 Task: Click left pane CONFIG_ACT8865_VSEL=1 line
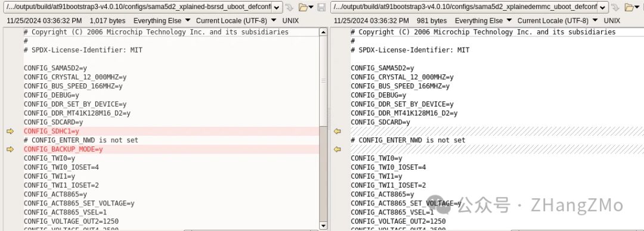65,213
